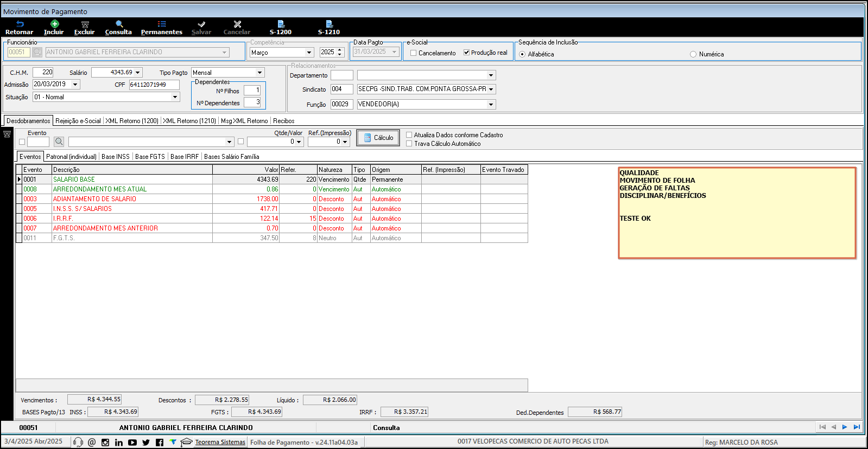Select the Alfabética radio option
This screenshot has height=449, width=868.
pos(522,54)
